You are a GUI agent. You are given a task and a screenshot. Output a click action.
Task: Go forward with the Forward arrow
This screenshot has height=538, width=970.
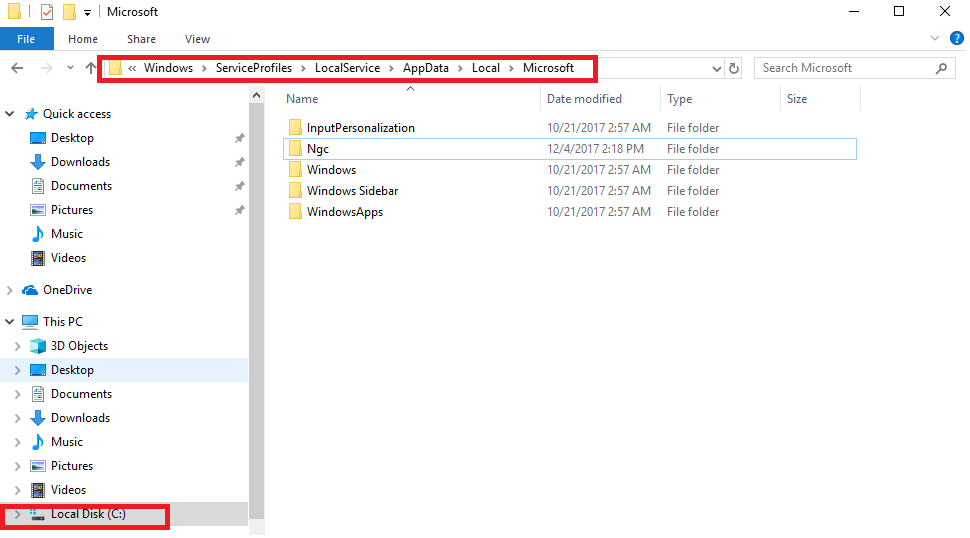(46, 68)
